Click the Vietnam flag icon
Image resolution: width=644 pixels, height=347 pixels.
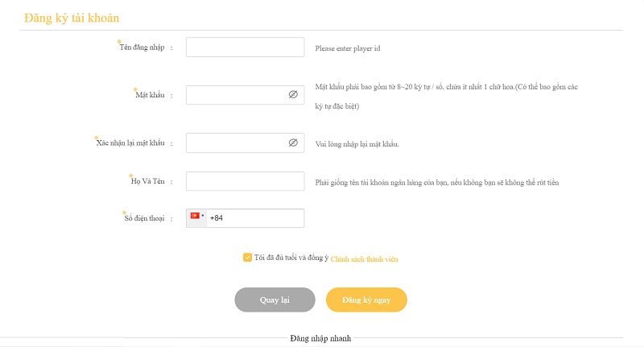click(195, 217)
